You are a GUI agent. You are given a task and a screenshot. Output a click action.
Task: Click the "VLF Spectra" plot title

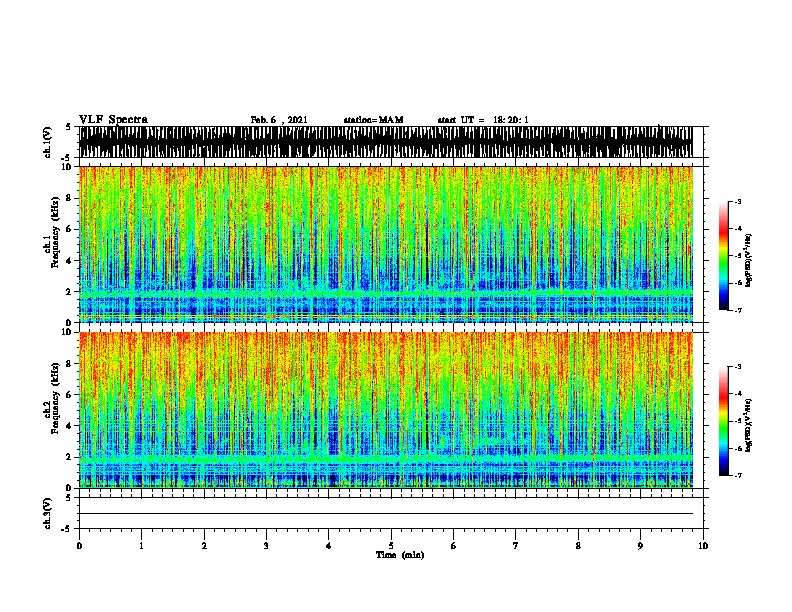(x=113, y=120)
